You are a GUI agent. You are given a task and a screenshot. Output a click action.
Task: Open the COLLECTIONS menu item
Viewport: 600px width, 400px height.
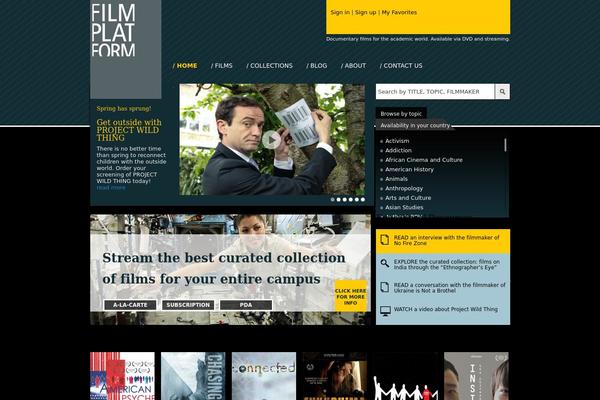269,66
